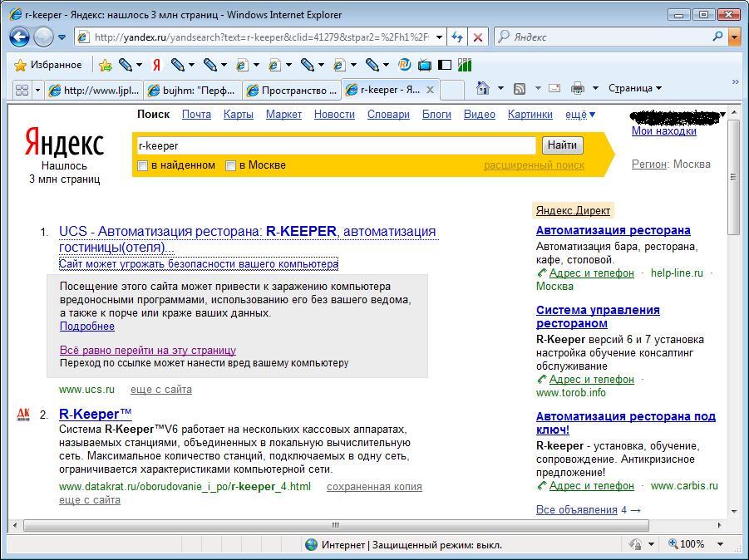Click the расширенный поиск link
The height and width of the screenshot is (560, 749).
point(534,165)
